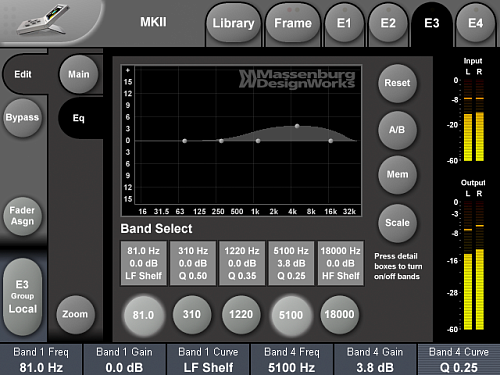Click the MKII label

(153, 22)
